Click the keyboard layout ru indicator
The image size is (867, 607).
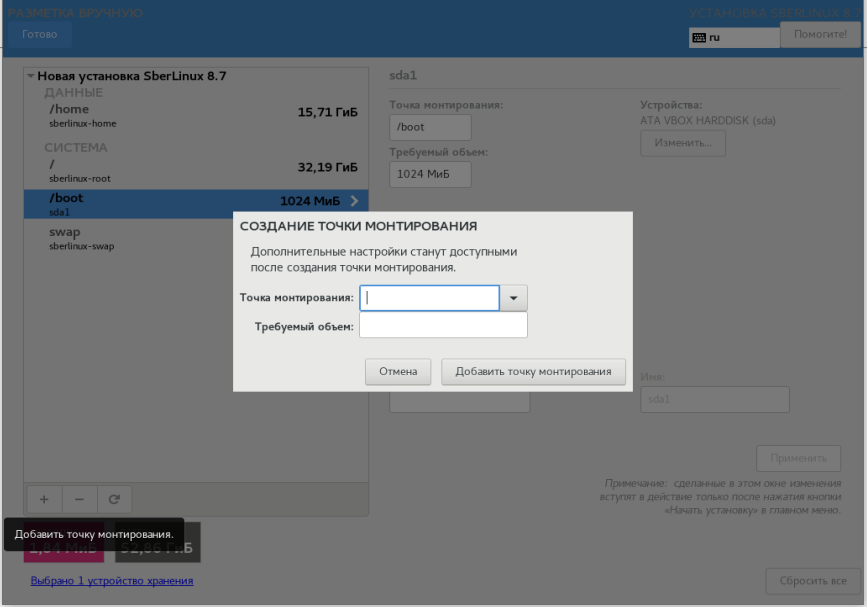[x=733, y=37]
